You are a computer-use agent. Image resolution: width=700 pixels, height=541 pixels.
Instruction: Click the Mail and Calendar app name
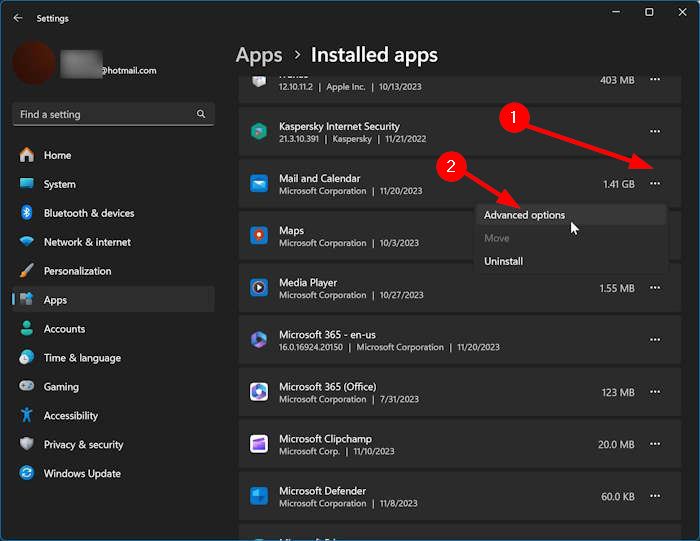(x=320, y=178)
